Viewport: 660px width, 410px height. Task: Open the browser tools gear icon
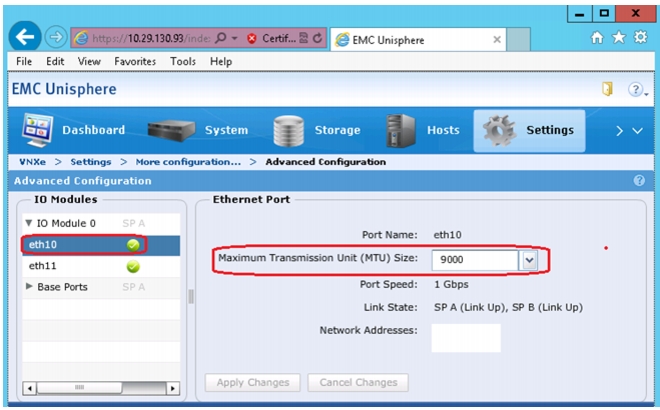pos(641,37)
